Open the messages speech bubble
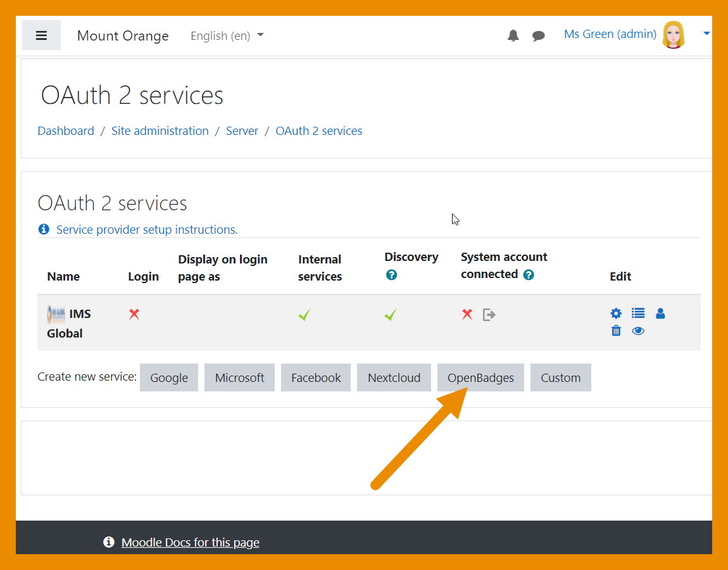Image resolution: width=728 pixels, height=570 pixels. point(539,36)
